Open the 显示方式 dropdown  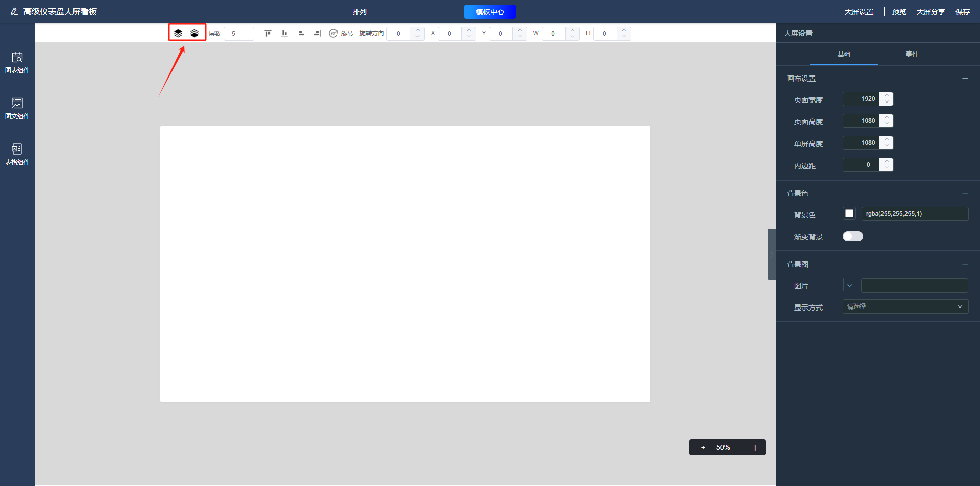pos(905,306)
